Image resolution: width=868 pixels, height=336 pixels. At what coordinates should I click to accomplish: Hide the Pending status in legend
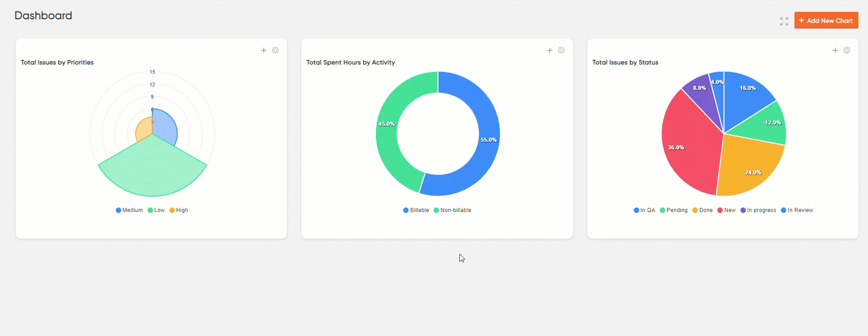pyautogui.click(x=674, y=210)
